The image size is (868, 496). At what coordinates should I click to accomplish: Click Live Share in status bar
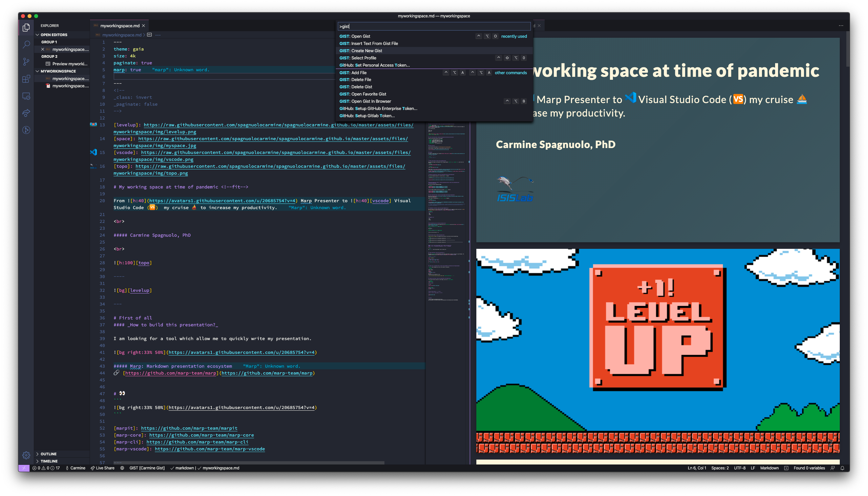point(102,468)
